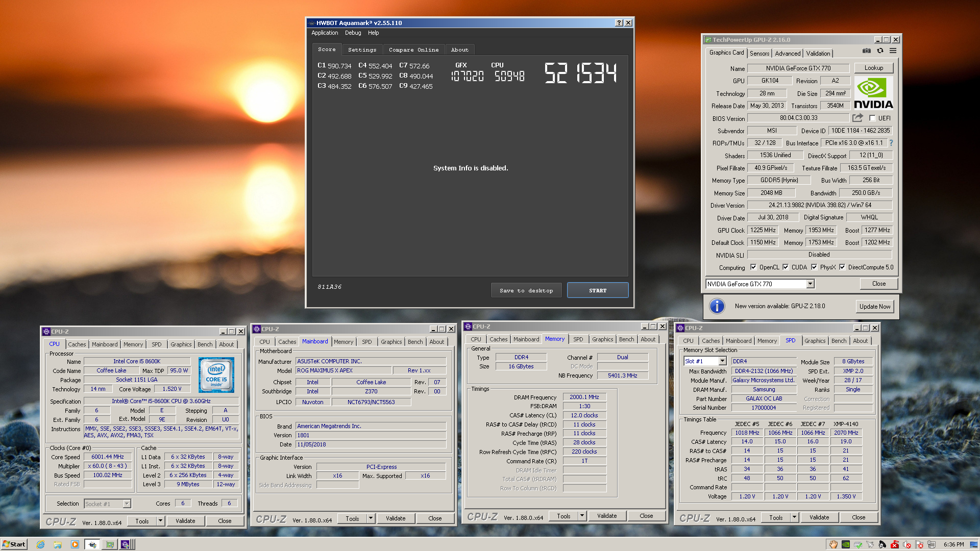Viewport: 980px width, 551px height.
Task: Click Validate in CPU-Z Mainboard window
Action: pyautogui.click(x=396, y=518)
